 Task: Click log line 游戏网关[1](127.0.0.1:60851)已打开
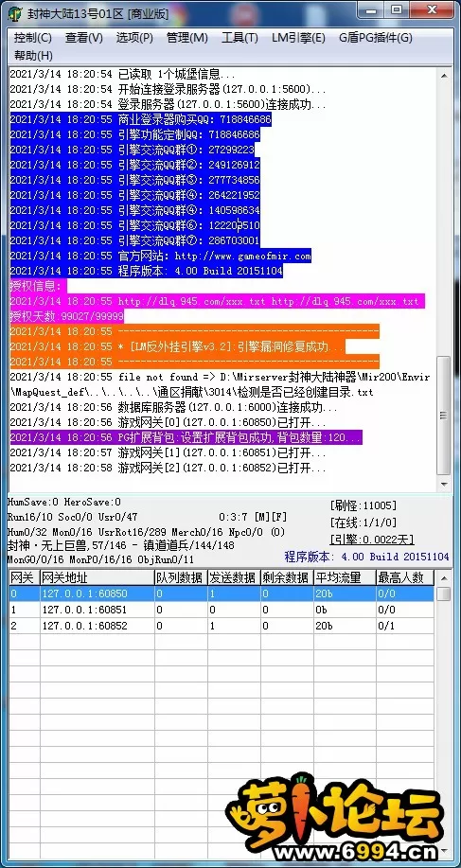(168, 452)
